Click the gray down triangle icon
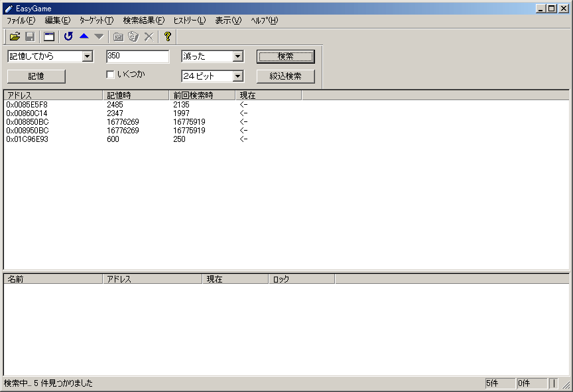The width and height of the screenshot is (573, 392). coord(99,36)
